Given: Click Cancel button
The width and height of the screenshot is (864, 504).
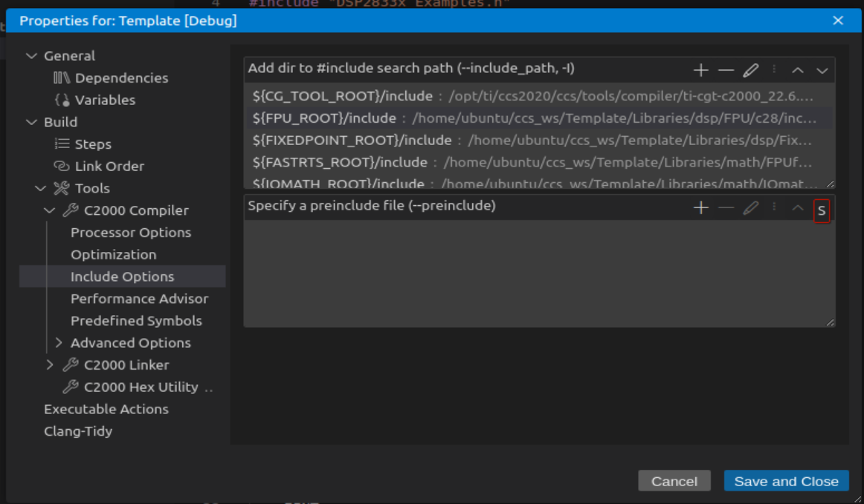Looking at the screenshot, I should pyautogui.click(x=674, y=481).
